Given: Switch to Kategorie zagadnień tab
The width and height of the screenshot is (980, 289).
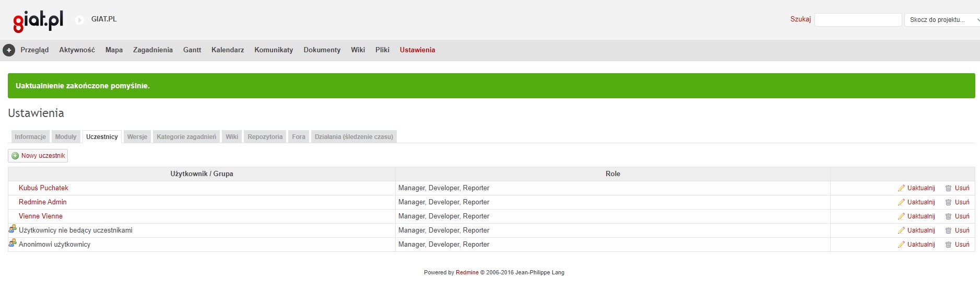Looking at the screenshot, I should click(x=186, y=137).
